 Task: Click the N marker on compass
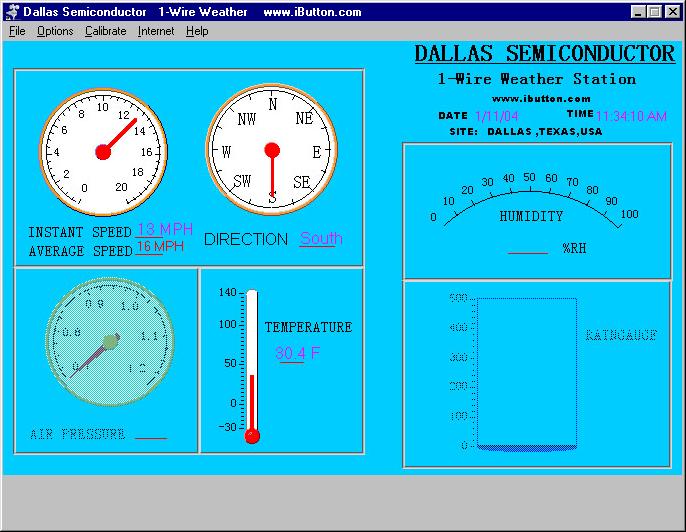tap(273, 105)
